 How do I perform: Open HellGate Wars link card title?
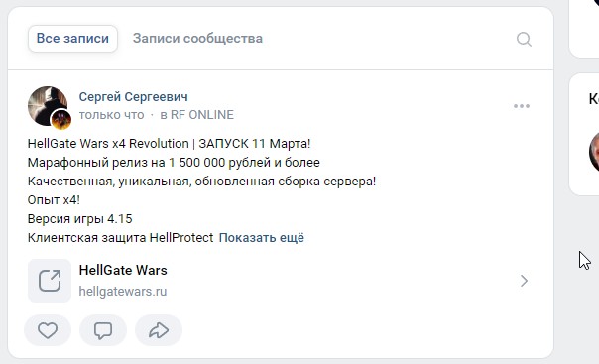pyautogui.click(x=123, y=271)
